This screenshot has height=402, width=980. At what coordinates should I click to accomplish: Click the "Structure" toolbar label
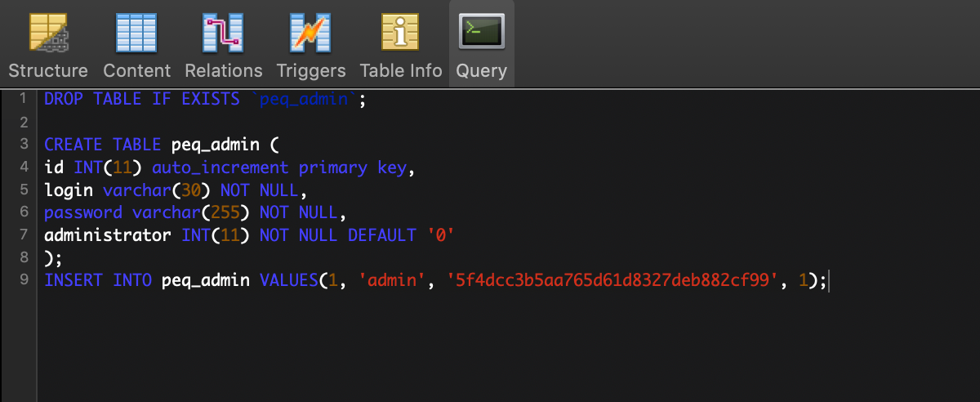point(48,71)
